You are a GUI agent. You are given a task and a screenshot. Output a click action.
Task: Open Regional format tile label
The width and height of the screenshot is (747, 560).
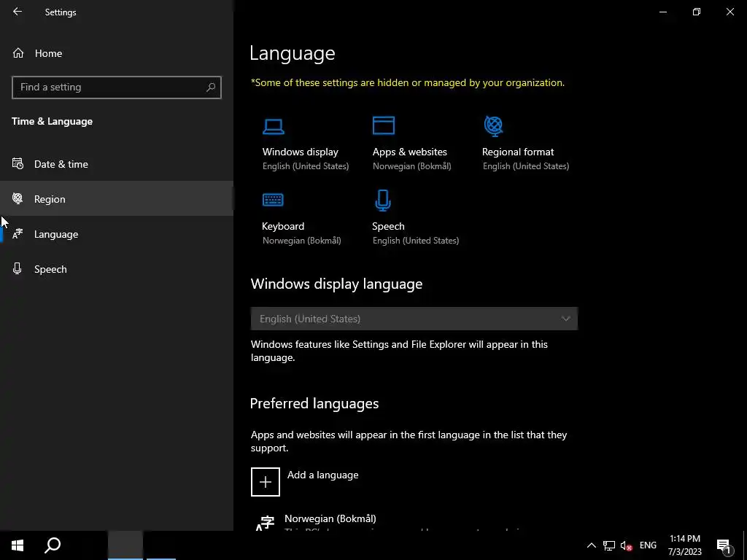(x=518, y=152)
